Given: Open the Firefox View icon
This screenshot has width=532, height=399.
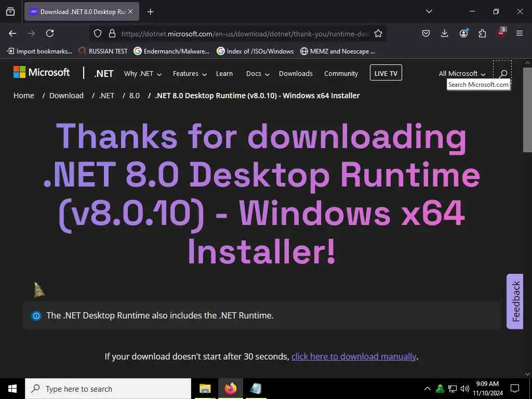Looking at the screenshot, I should click(x=10, y=11).
